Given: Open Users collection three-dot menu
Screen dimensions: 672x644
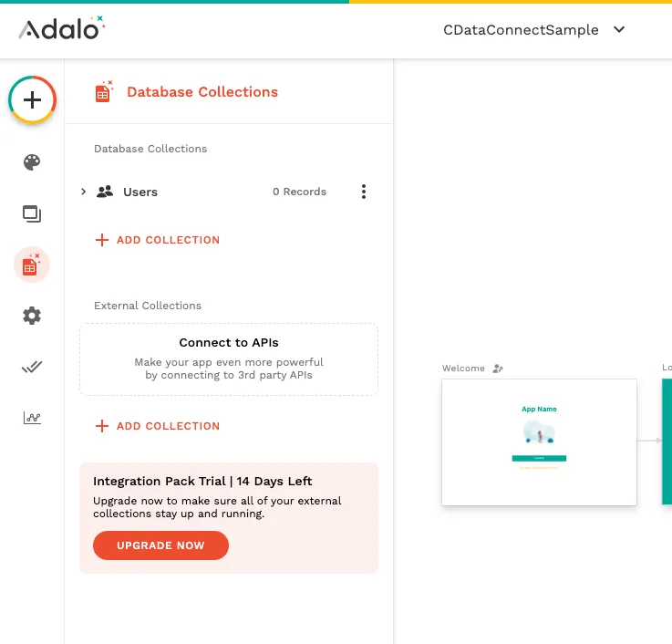Looking at the screenshot, I should (x=364, y=192).
